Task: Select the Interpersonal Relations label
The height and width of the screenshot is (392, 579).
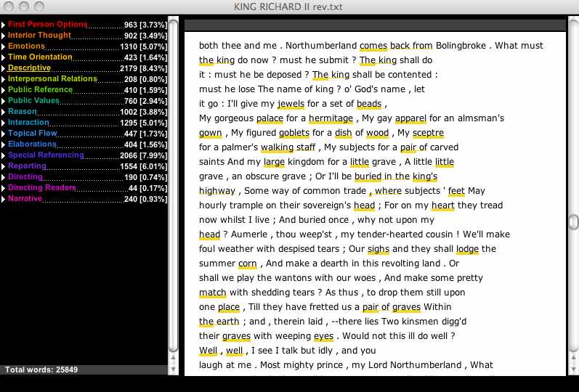Action: [x=52, y=78]
